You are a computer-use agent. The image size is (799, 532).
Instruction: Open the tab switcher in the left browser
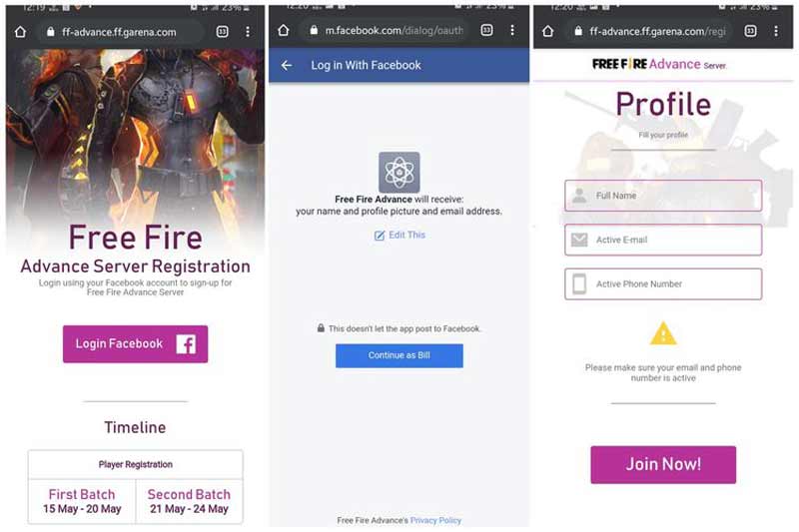coord(222,32)
